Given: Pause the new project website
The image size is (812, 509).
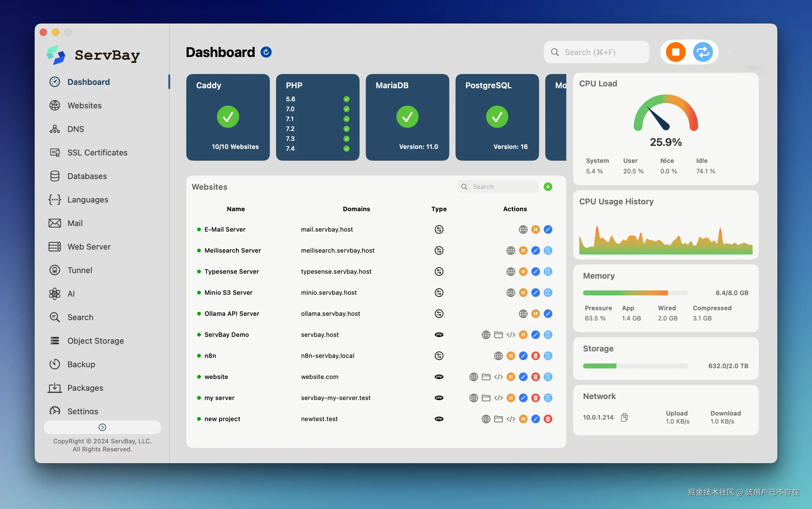Looking at the screenshot, I should 523,419.
